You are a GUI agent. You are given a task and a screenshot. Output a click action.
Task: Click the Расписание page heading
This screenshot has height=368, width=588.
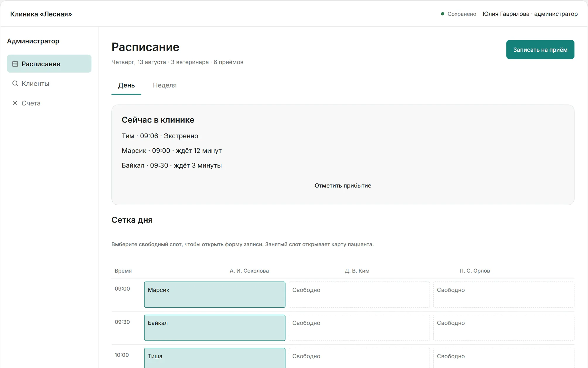coord(145,47)
